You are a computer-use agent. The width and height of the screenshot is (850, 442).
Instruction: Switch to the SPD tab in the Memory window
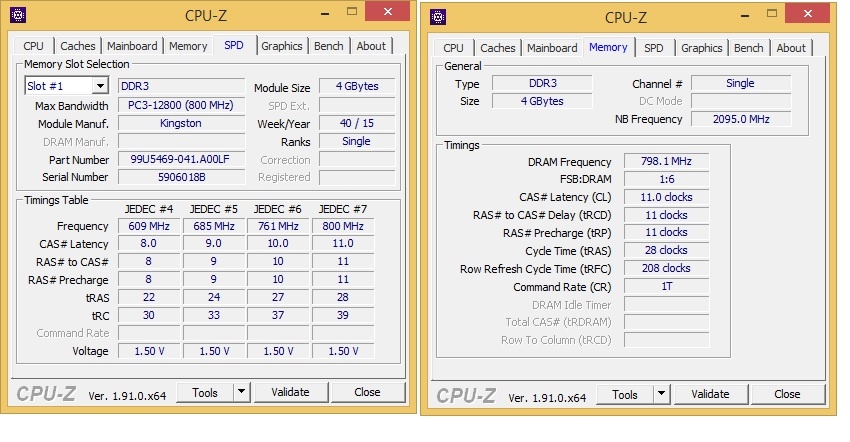(653, 48)
